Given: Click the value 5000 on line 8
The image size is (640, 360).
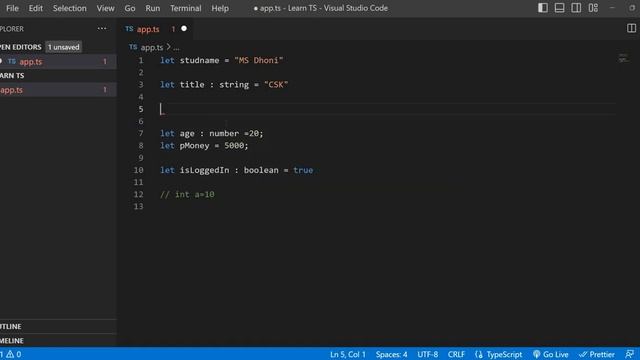Looking at the screenshot, I should [x=234, y=146].
